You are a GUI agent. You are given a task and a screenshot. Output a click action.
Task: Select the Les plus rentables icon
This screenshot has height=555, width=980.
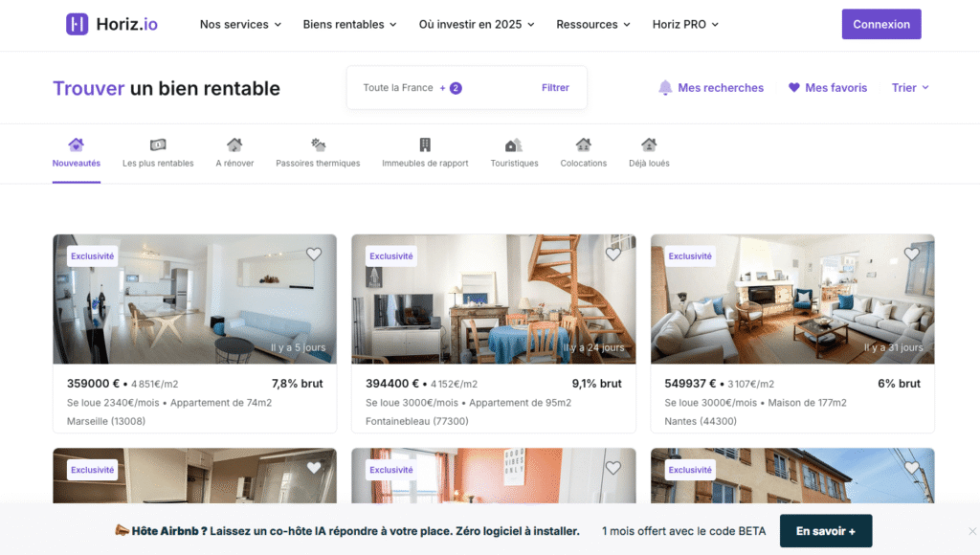click(158, 144)
